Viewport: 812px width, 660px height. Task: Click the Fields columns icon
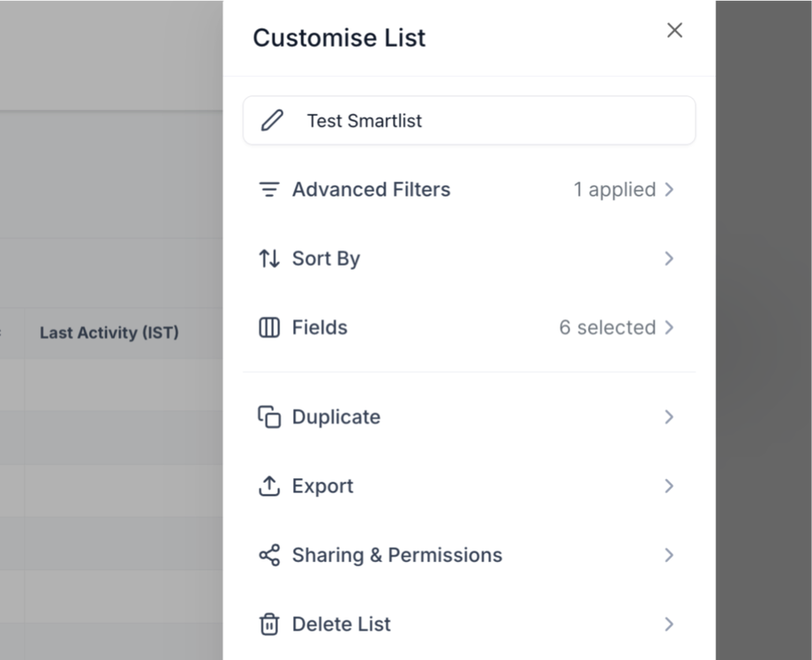pos(269,327)
